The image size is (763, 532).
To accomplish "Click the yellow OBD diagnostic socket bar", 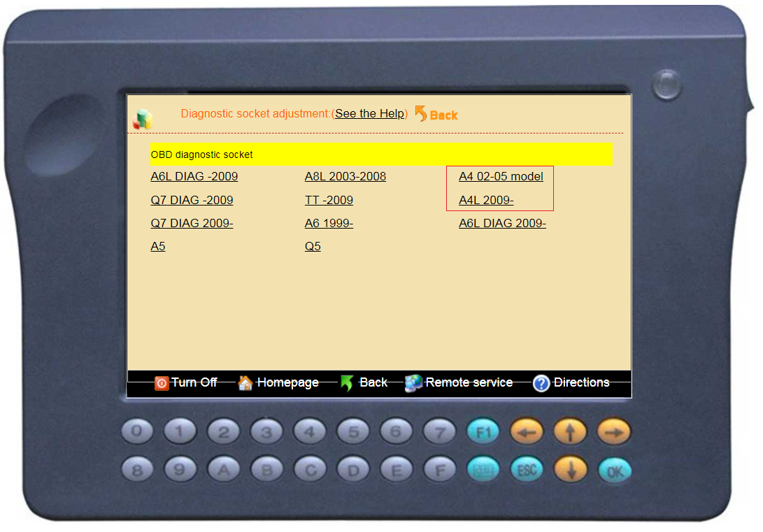I will (381, 154).
